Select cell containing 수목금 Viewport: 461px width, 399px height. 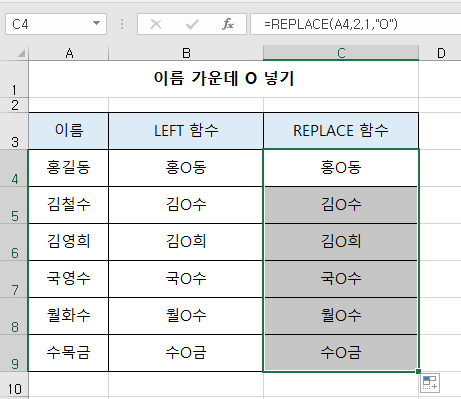pos(69,353)
